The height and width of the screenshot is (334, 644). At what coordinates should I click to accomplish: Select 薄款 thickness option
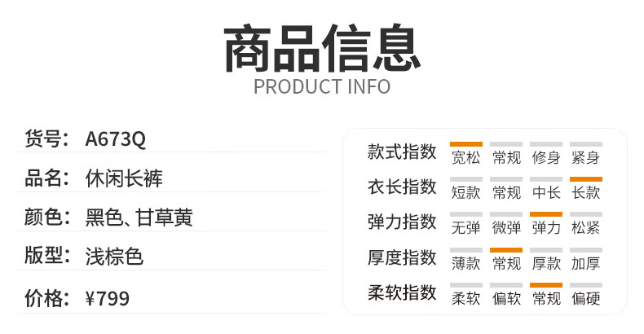point(465,263)
